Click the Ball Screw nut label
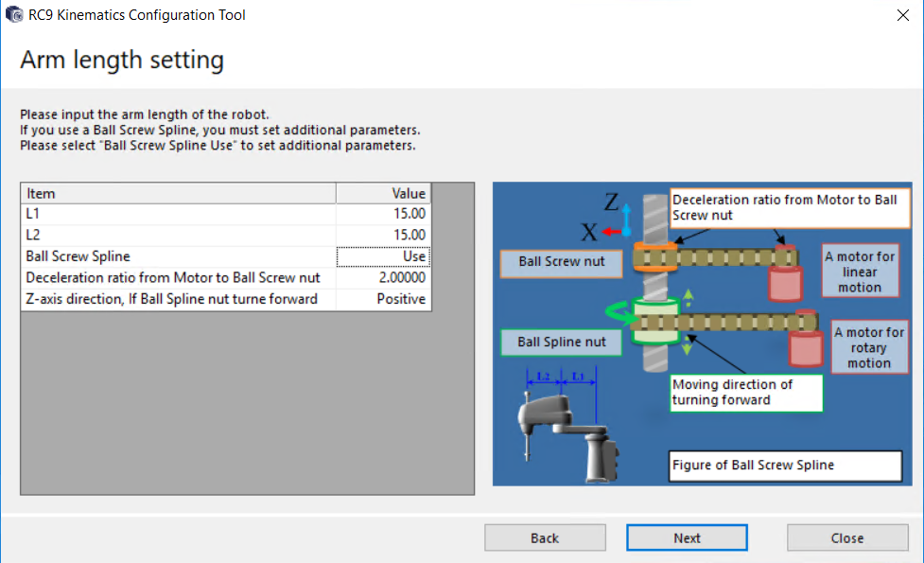The width and height of the screenshot is (924, 563). (x=561, y=262)
